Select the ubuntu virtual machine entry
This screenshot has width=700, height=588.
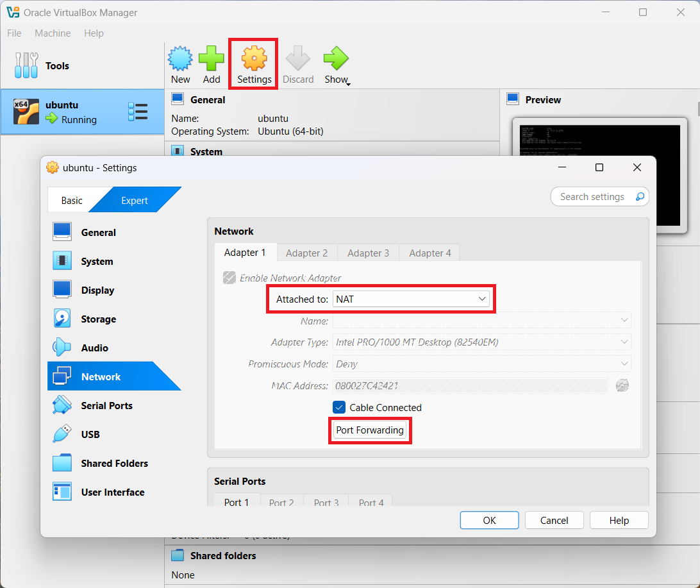click(x=83, y=112)
